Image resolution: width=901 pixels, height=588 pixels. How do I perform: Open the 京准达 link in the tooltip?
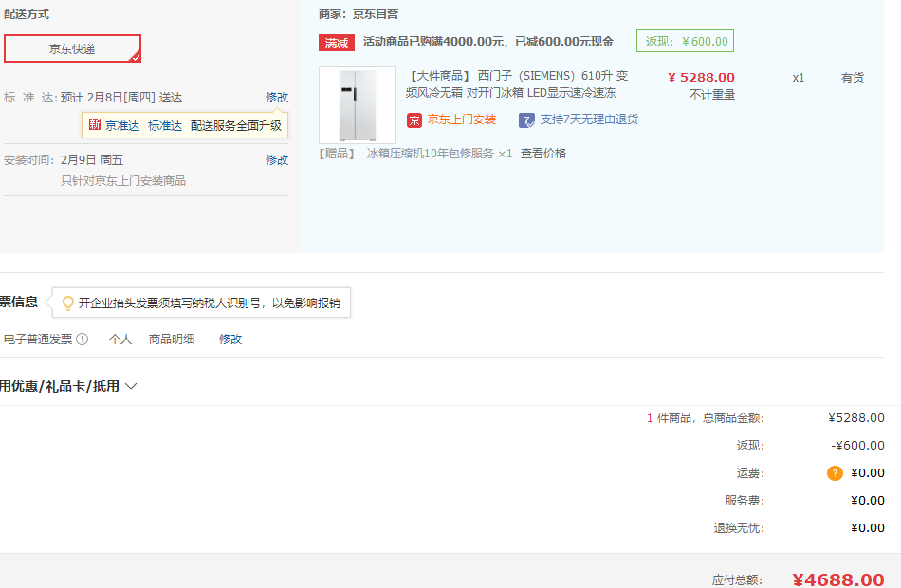pos(122,126)
